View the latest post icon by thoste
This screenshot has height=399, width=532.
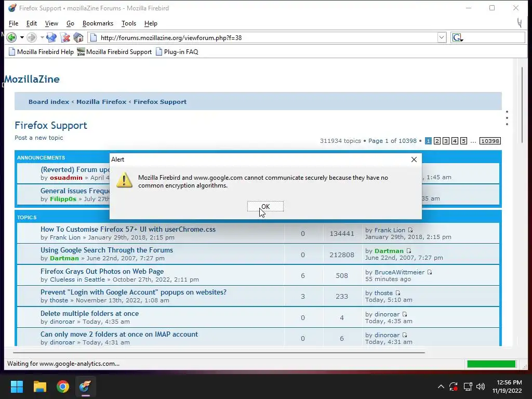[397, 293]
